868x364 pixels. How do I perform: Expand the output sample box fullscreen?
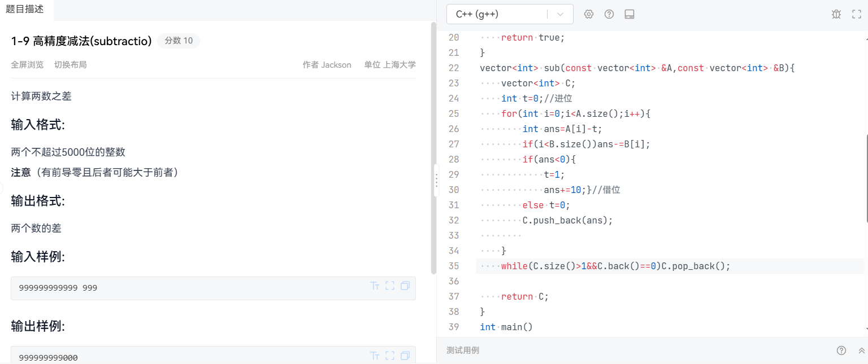390,356
